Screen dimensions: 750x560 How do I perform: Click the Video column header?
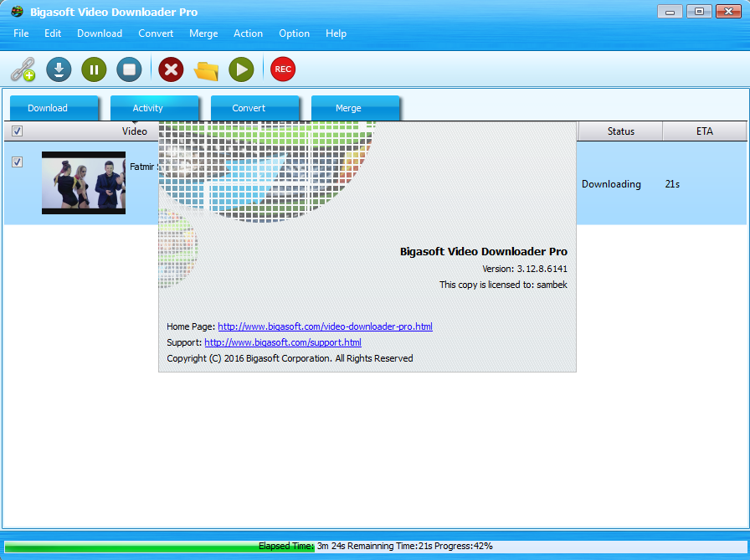(x=135, y=131)
